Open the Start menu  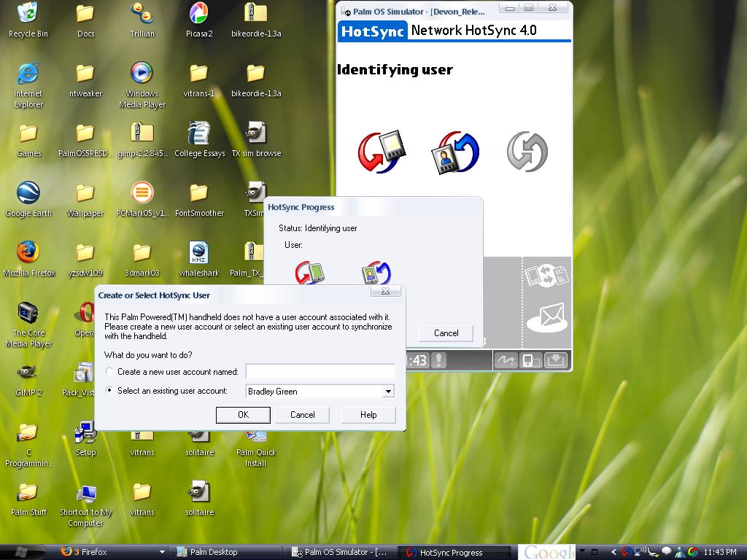point(22,552)
